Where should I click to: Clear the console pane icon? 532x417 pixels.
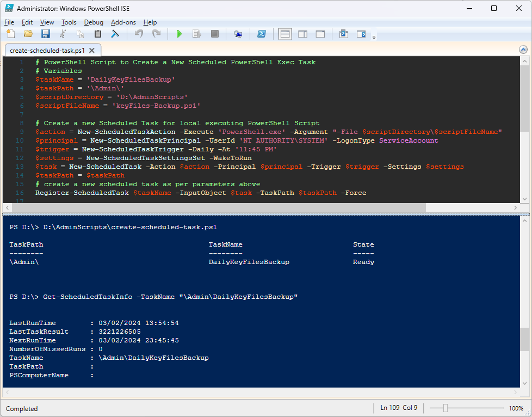[x=115, y=34]
